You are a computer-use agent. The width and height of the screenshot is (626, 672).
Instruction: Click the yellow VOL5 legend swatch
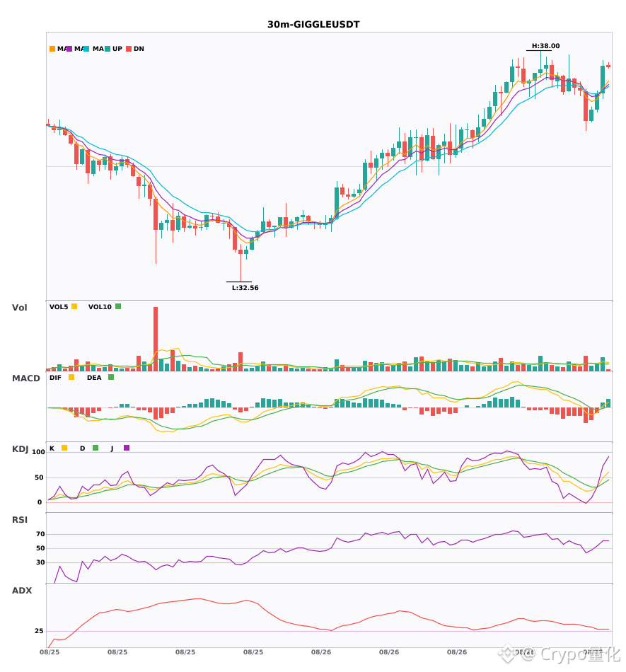[74, 306]
